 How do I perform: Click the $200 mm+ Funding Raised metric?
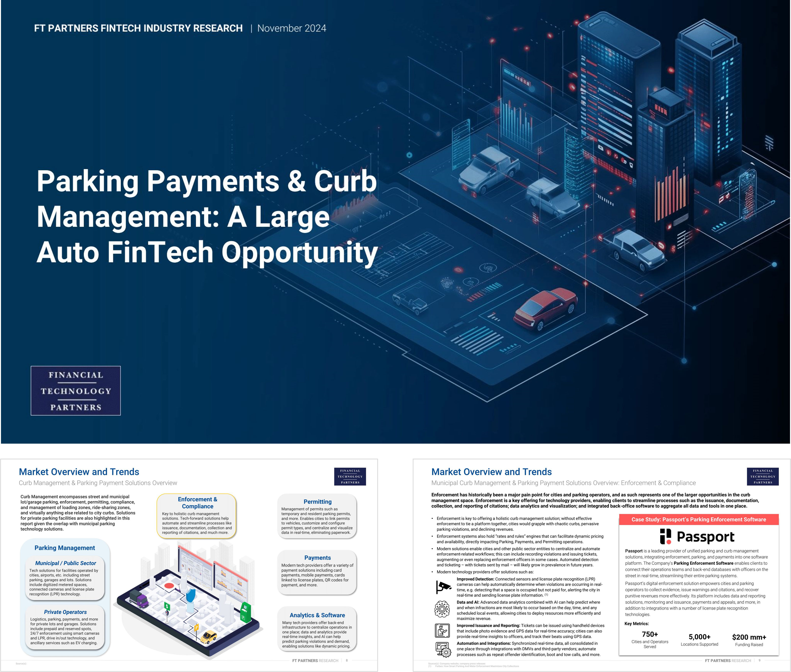coord(749,640)
